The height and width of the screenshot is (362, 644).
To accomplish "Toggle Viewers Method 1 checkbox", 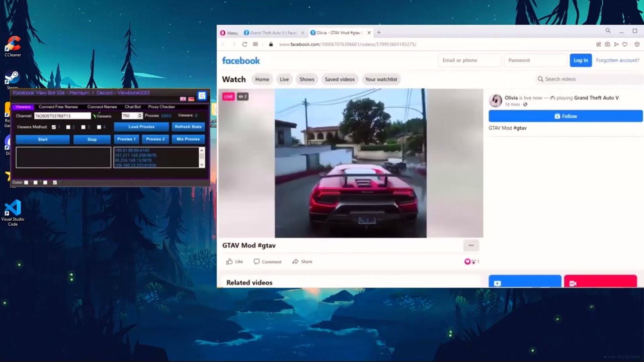I will (x=54, y=127).
